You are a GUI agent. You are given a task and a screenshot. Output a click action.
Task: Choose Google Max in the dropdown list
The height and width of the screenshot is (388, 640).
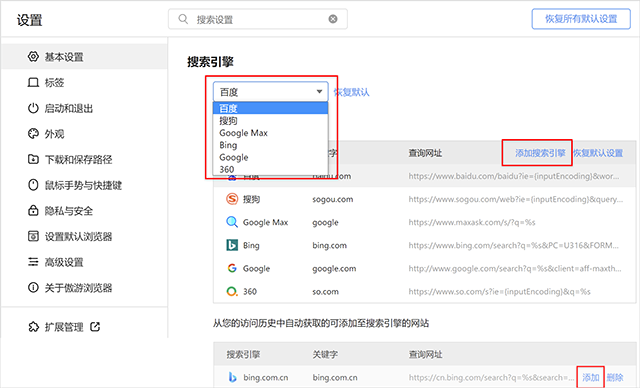tap(271, 133)
